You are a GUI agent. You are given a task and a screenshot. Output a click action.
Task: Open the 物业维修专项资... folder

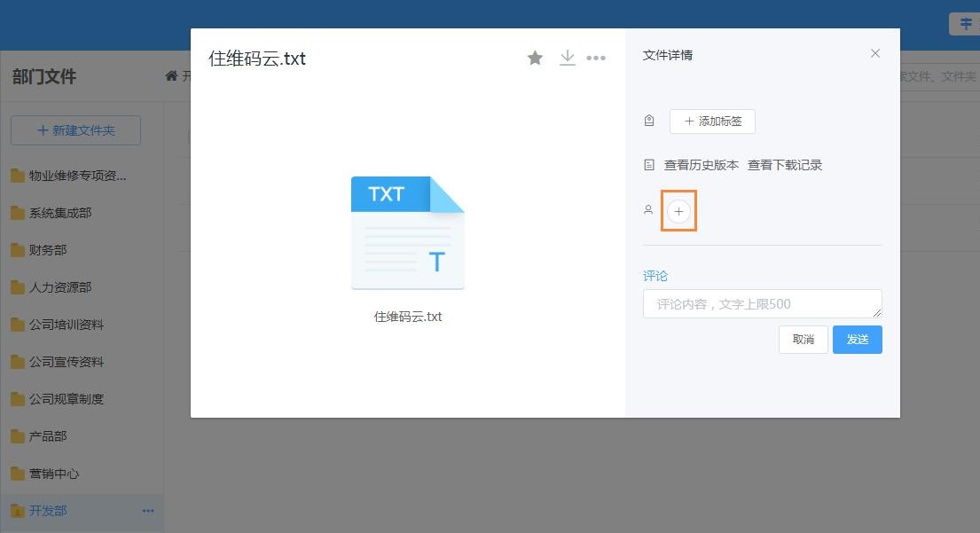[69, 176]
